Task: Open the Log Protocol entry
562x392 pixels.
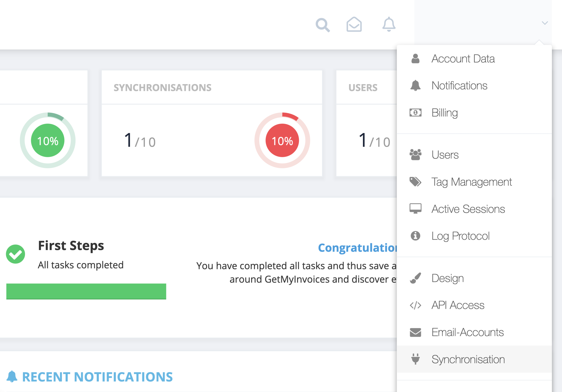Action: pos(474,236)
